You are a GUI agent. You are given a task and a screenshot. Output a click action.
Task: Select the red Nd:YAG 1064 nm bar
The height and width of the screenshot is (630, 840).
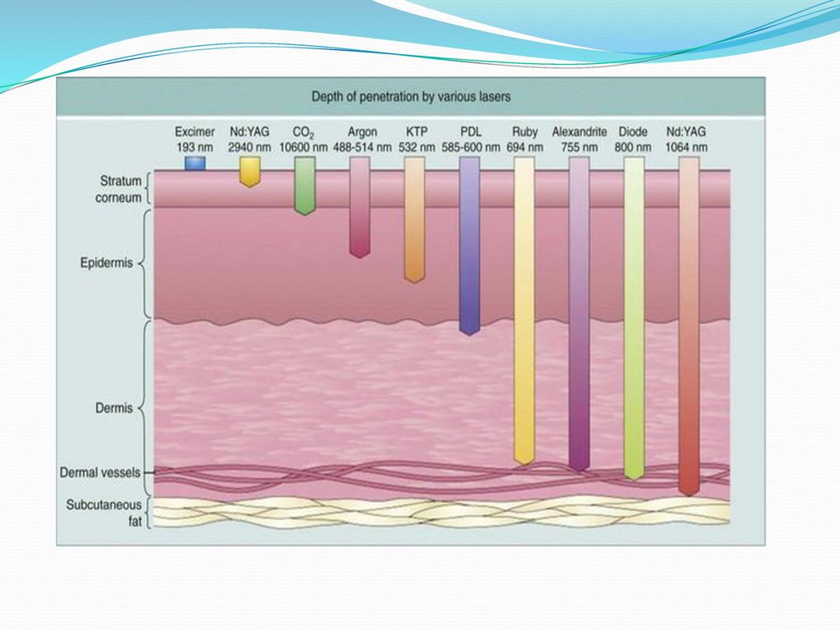pos(689,326)
